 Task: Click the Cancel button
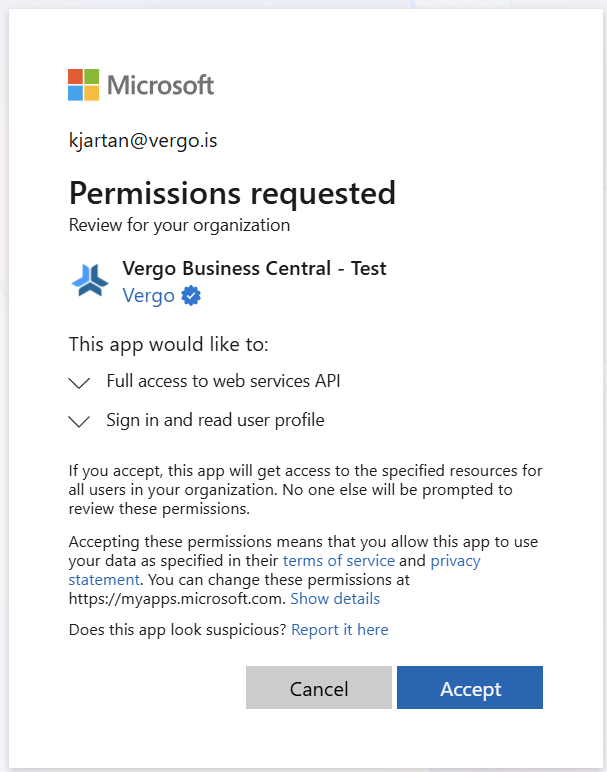(319, 687)
